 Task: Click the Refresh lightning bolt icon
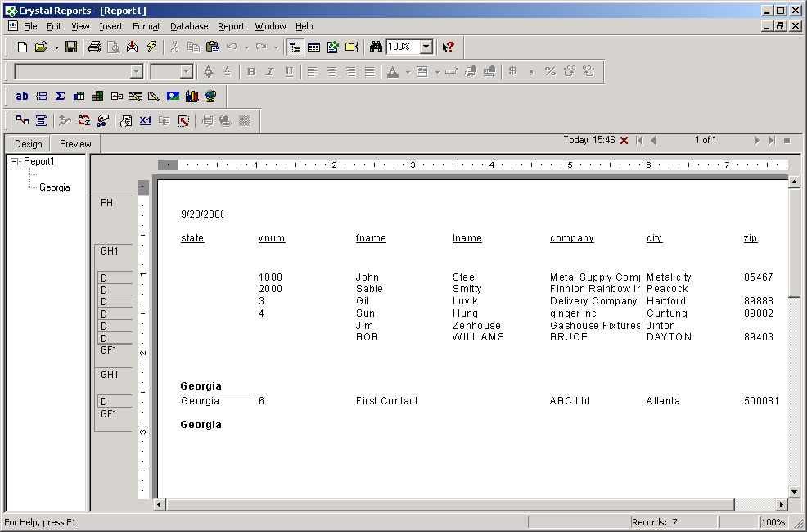151,47
